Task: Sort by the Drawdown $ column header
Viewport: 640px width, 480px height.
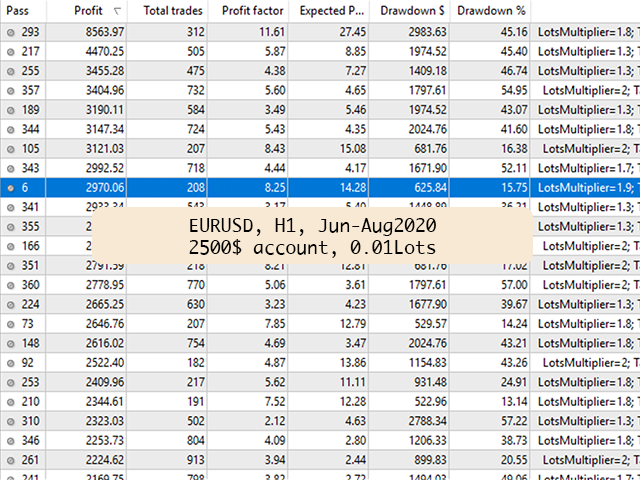Action: coord(409,11)
